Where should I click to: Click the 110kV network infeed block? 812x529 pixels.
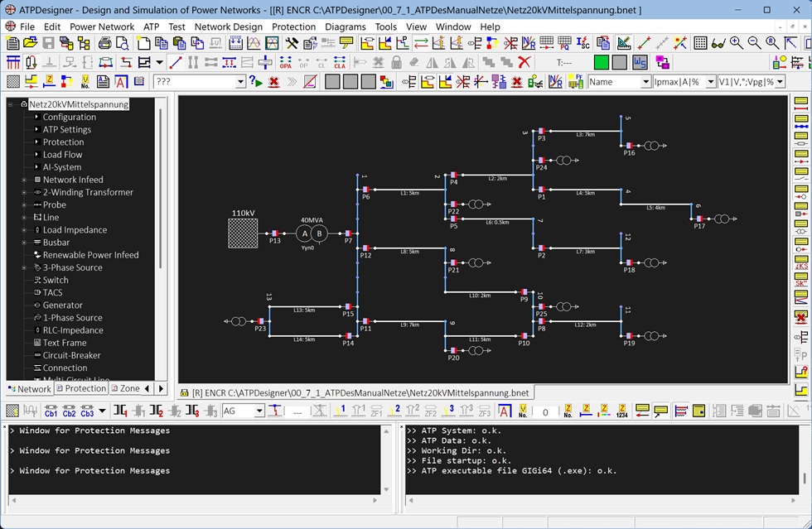pos(243,233)
